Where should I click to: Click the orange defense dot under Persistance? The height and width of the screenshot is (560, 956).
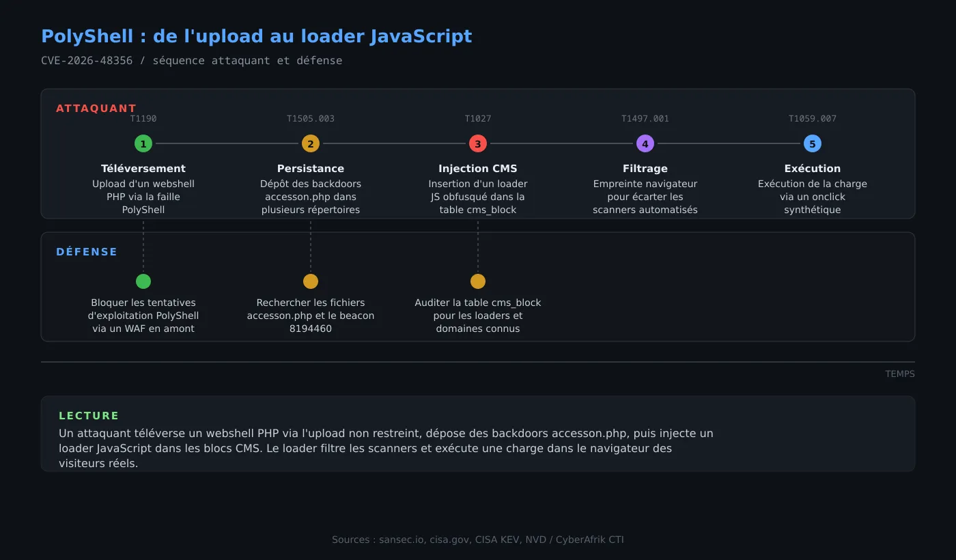tap(311, 281)
